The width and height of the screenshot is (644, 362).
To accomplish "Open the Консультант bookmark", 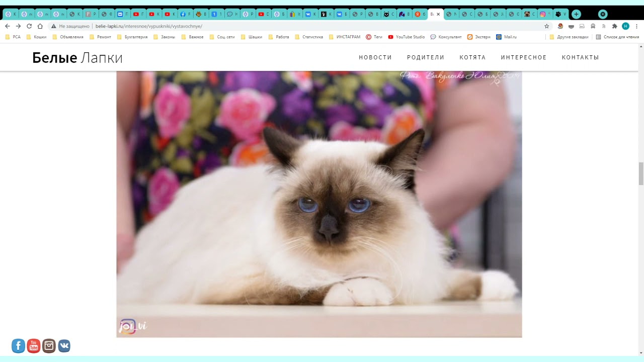I will (x=446, y=37).
